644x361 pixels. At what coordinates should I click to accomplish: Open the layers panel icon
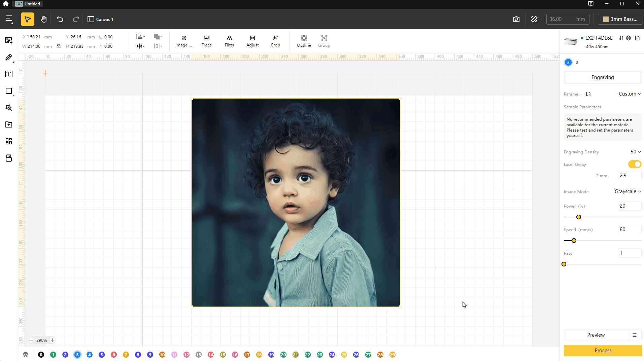point(26,355)
